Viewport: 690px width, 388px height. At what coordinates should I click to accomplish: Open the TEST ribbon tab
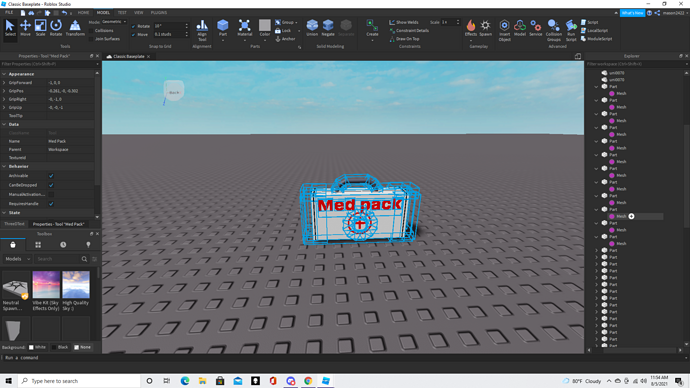pyautogui.click(x=122, y=13)
